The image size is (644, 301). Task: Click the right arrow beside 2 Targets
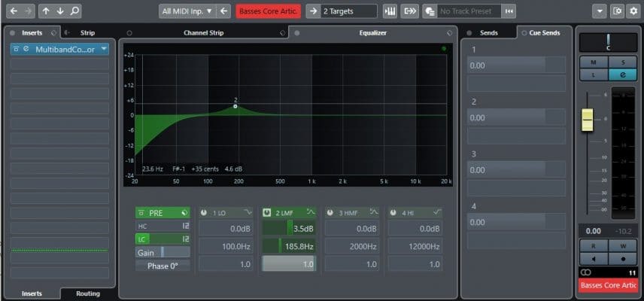tap(313, 11)
